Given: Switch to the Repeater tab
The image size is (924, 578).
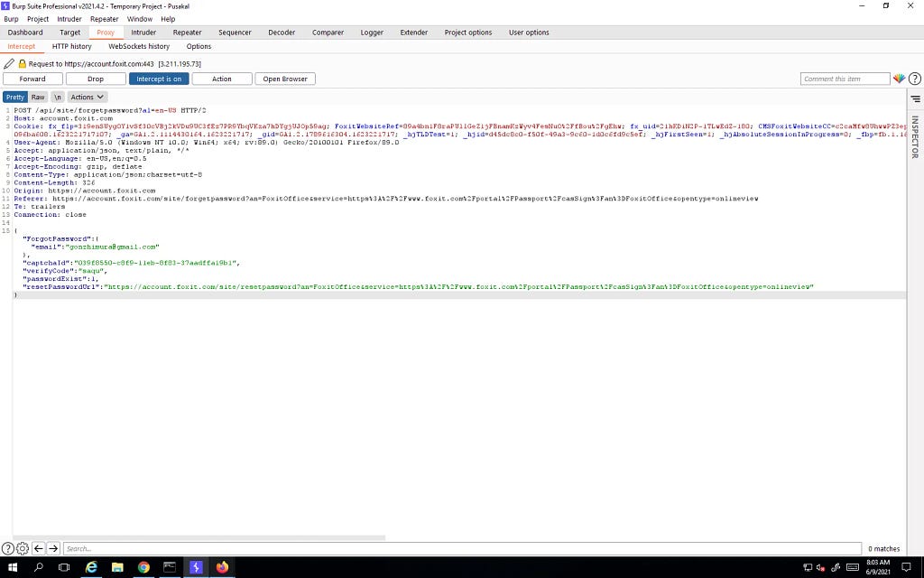Looking at the screenshot, I should tap(188, 33).
